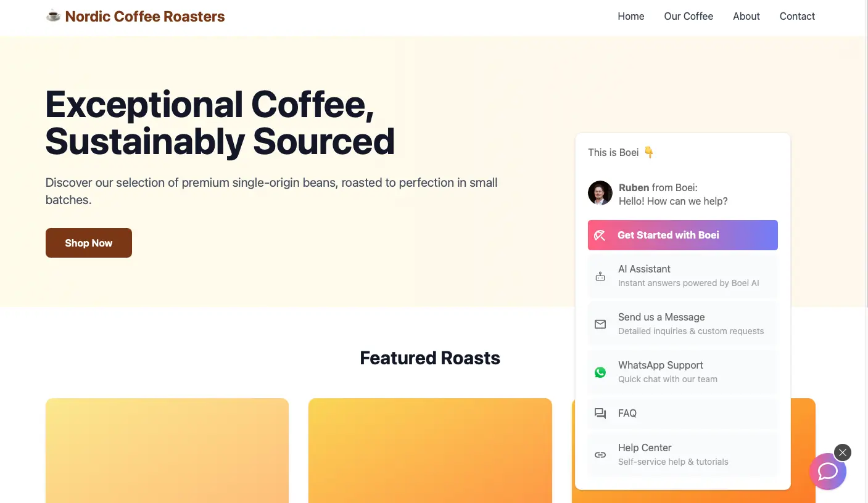The width and height of the screenshot is (868, 503).
Task: Open the Contact page link
Action: point(796,17)
